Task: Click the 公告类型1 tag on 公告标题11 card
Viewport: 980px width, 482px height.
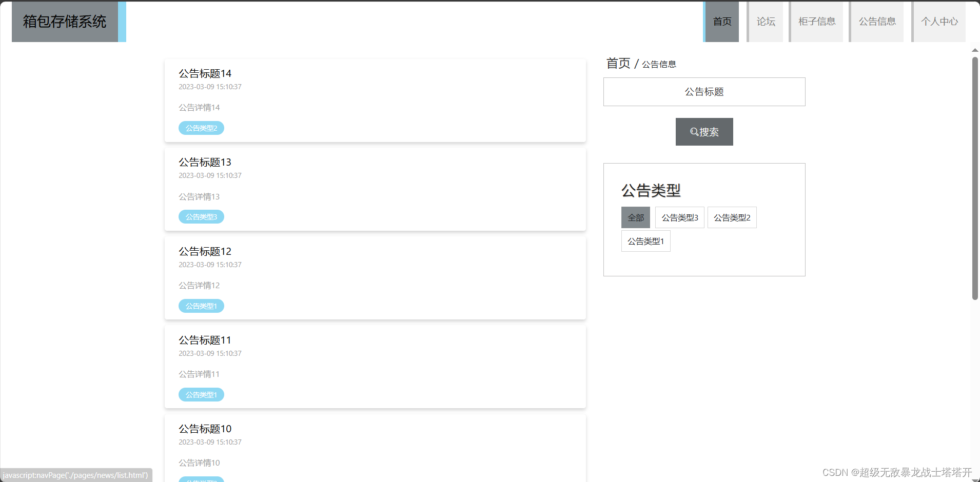Action: [x=201, y=395]
